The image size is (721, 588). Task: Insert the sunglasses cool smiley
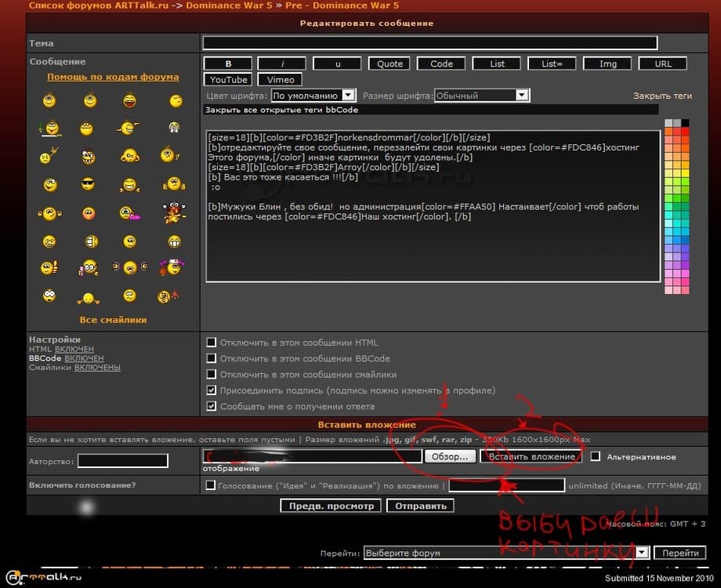click(89, 184)
